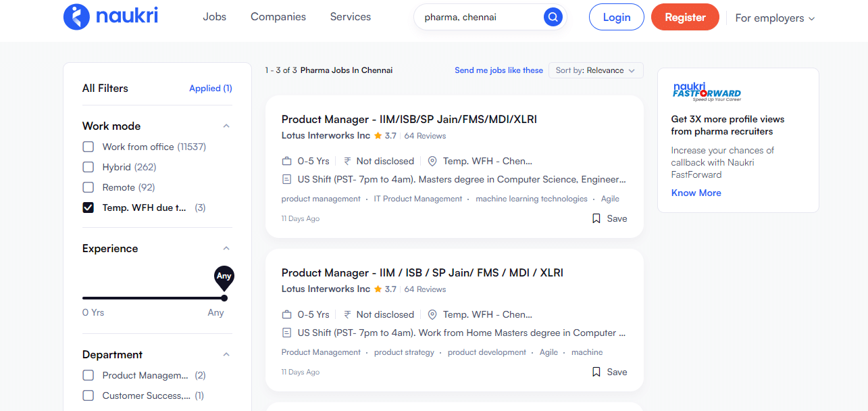Uncheck the Temp. WFH filter checkbox
The image size is (868, 411).
tap(88, 208)
